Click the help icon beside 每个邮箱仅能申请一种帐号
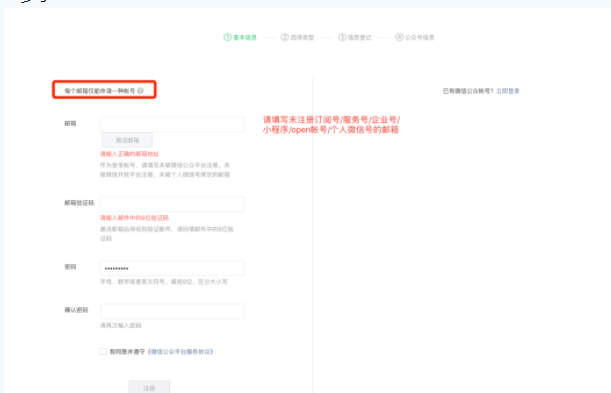Image resolution: width=611 pixels, height=393 pixels. coord(140,91)
